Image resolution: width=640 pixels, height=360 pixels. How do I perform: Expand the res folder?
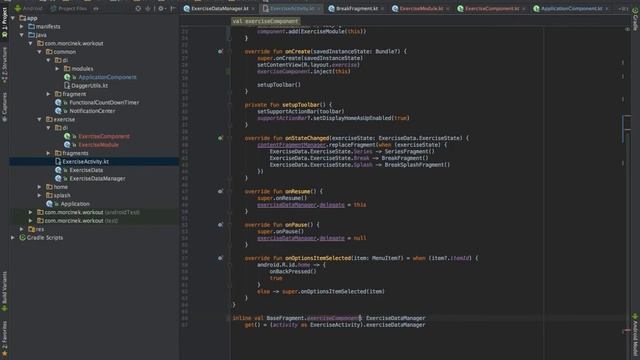click(22, 229)
